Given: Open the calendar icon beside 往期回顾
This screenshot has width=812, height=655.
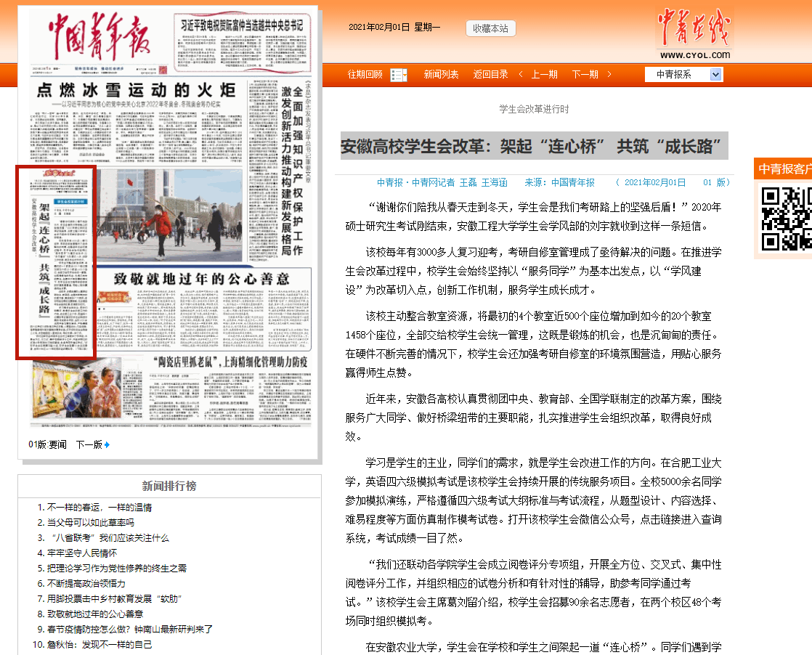Looking at the screenshot, I should 399,75.
